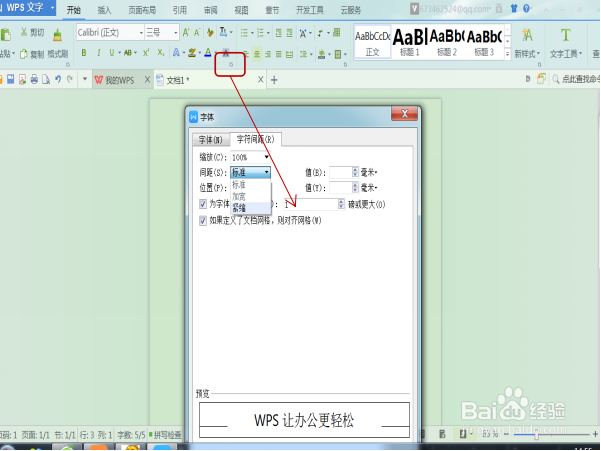Click the Bold formatting icon
601x451 pixels.
84,53
